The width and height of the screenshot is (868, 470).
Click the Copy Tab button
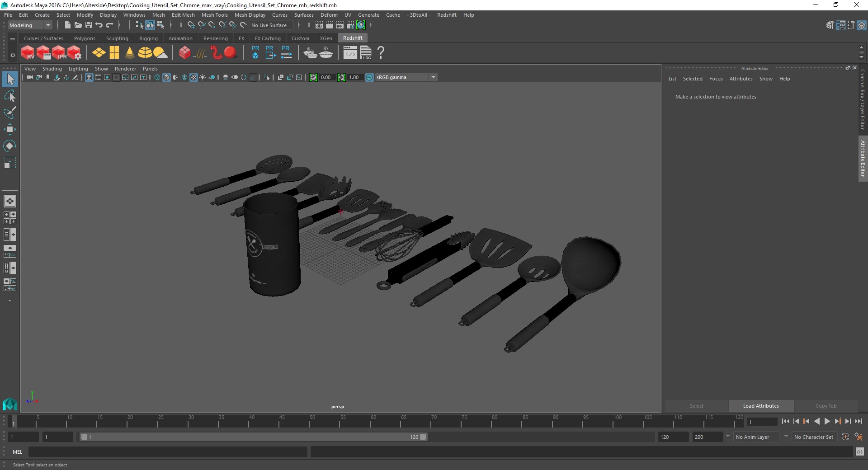[x=826, y=406]
